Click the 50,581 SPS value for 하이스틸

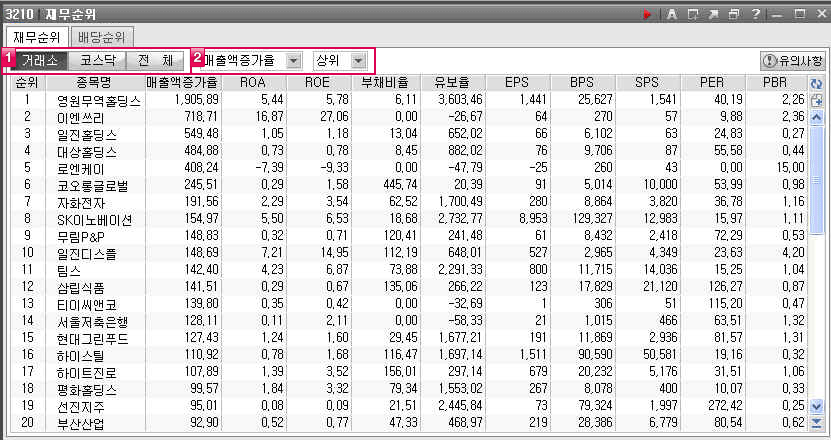[660, 354]
